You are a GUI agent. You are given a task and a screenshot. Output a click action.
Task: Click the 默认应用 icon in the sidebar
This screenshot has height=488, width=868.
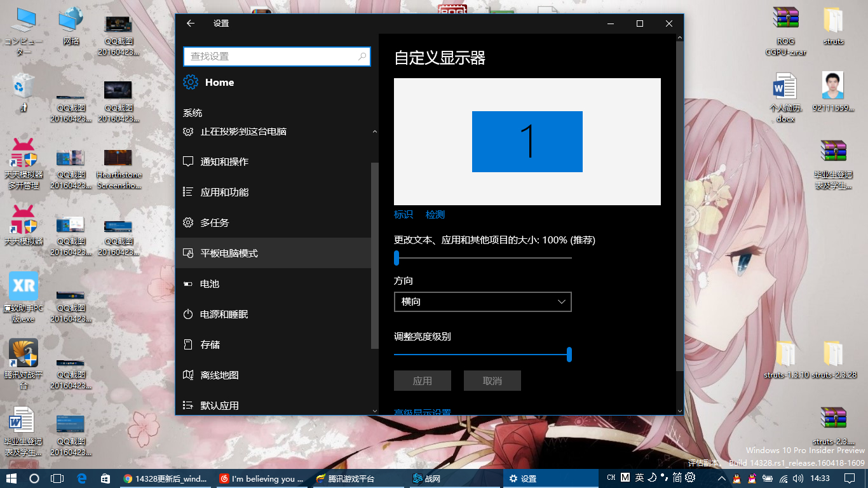pos(188,405)
